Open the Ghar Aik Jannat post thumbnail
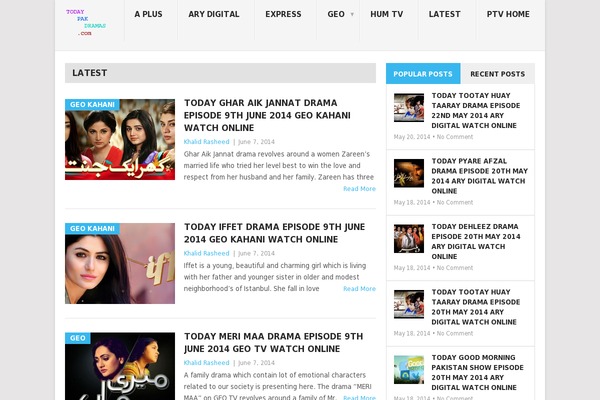The height and width of the screenshot is (400, 600). point(120,140)
